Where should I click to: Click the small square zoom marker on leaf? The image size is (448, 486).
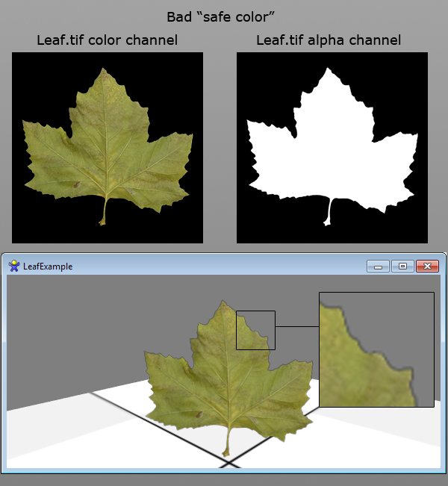255,330
